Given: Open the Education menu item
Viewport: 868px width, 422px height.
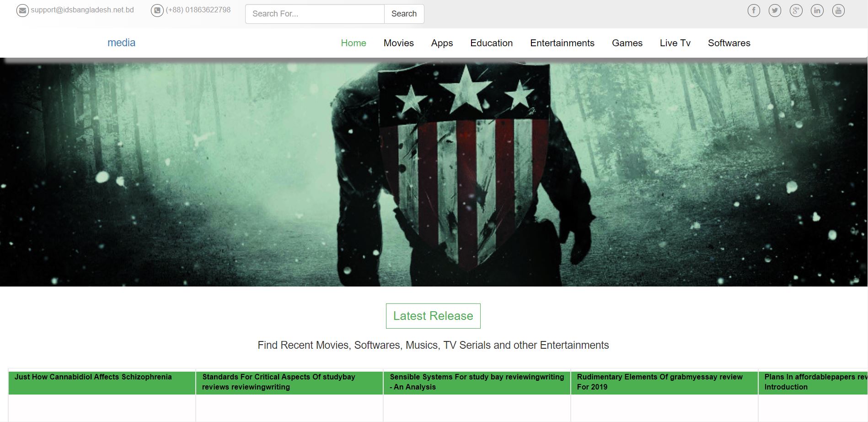Looking at the screenshot, I should click(x=491, y=43).
